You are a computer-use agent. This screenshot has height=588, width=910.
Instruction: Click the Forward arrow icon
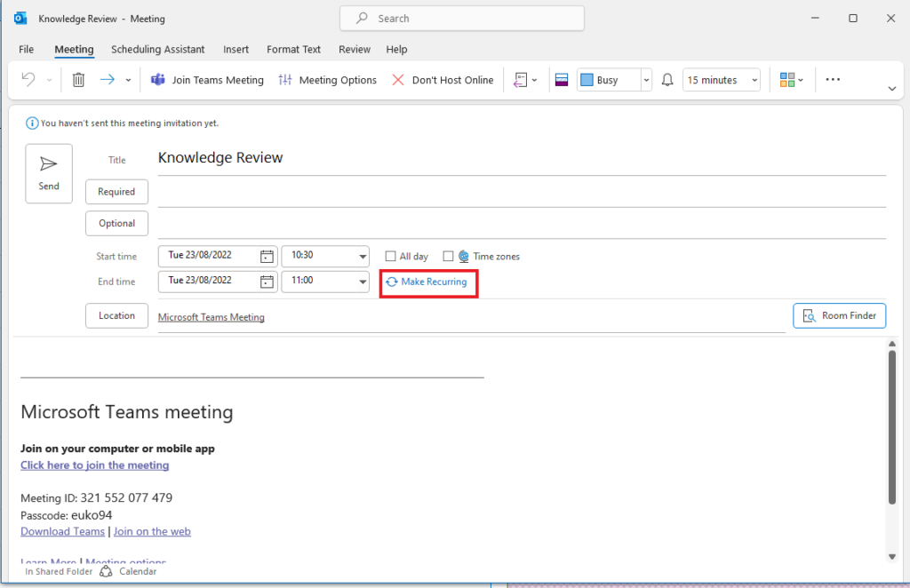click(108, 79)
